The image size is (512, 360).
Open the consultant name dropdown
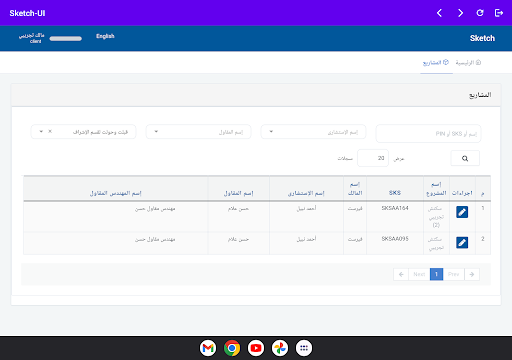pos(313,132)
